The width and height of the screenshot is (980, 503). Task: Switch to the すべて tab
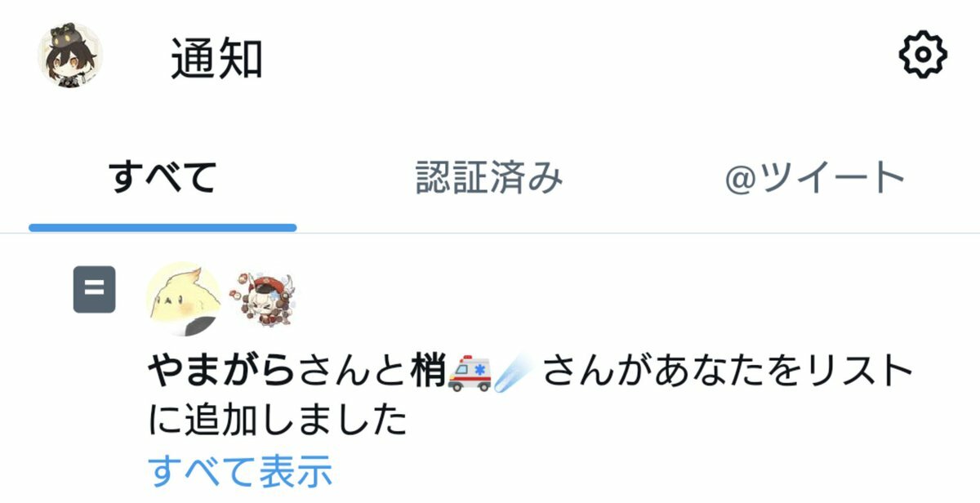(x=163, y=177)
